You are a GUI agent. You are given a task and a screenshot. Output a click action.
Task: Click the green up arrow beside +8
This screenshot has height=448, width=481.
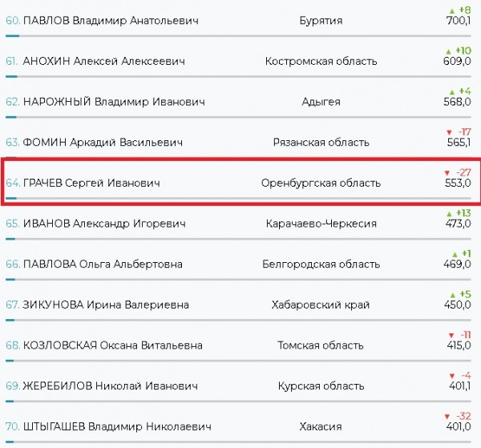(x=452, y=10)
